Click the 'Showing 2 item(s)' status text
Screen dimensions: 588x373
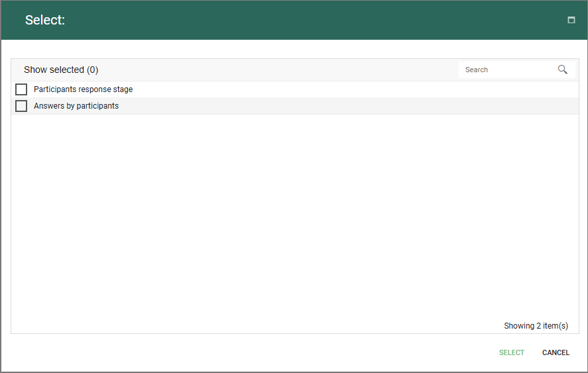pyautogui.click(x=536, y=326)
